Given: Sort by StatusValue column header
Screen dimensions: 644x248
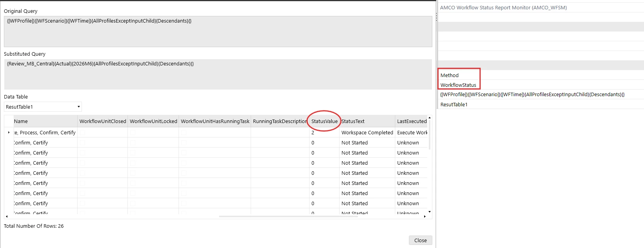Looking at the screenshot, I should click(324, 121).
